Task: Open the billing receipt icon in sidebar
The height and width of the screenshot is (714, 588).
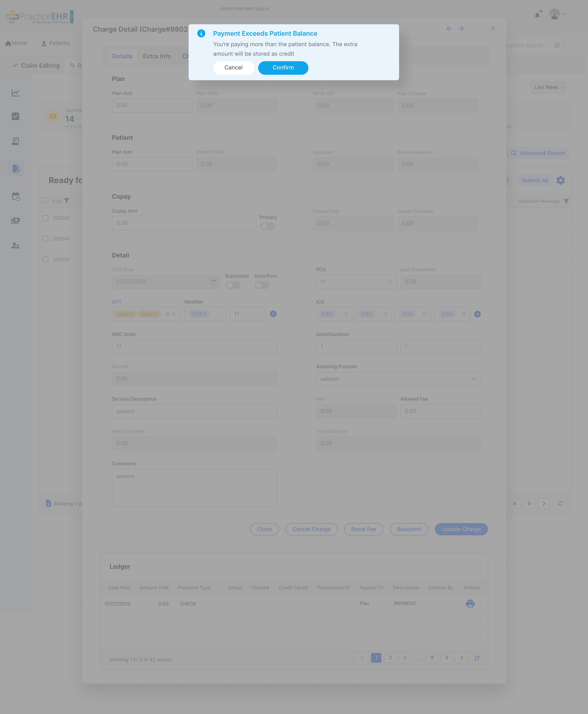Action: pyautogui.click(x=15, y=141)
